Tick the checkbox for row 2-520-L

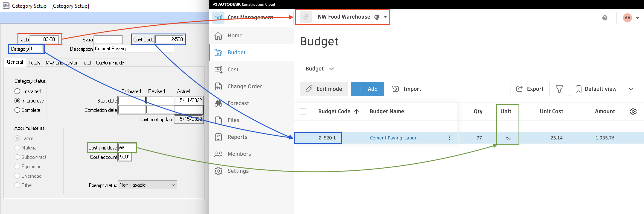click(x=303, y=138)
